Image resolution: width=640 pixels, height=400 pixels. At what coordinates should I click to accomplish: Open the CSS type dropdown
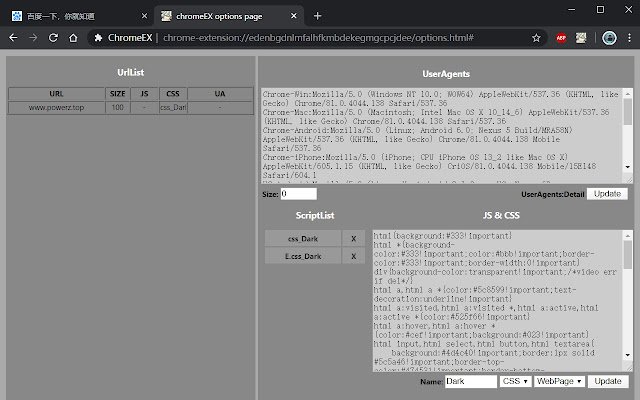tap(515, 381)
